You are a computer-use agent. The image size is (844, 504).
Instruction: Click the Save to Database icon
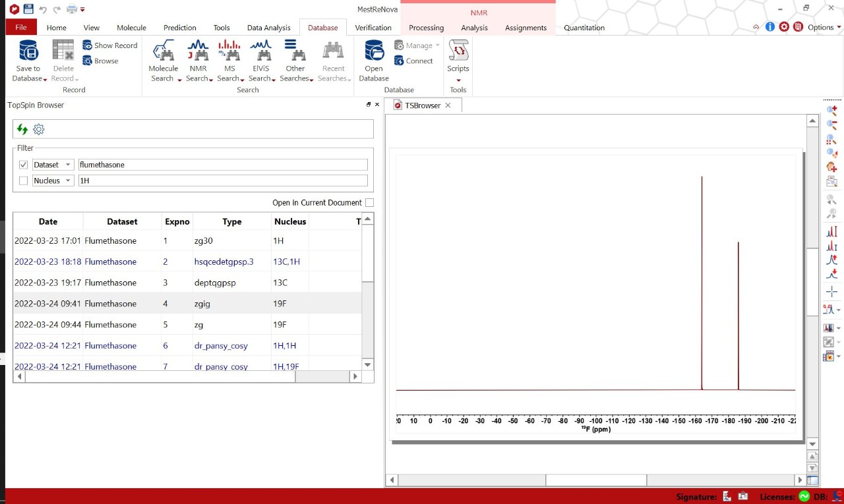pos(28,50)
